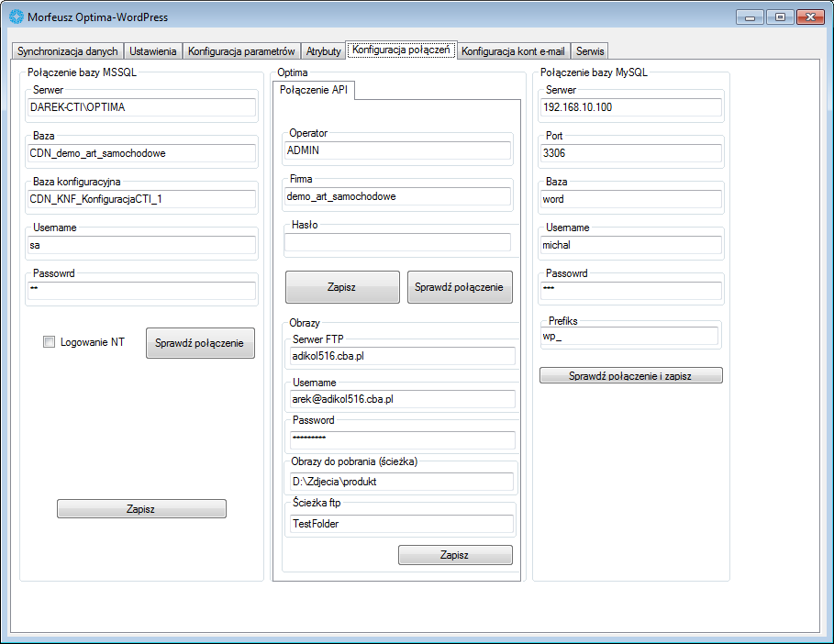Focus Ścieżka ftp field TestFolder

tap(402, 523)
